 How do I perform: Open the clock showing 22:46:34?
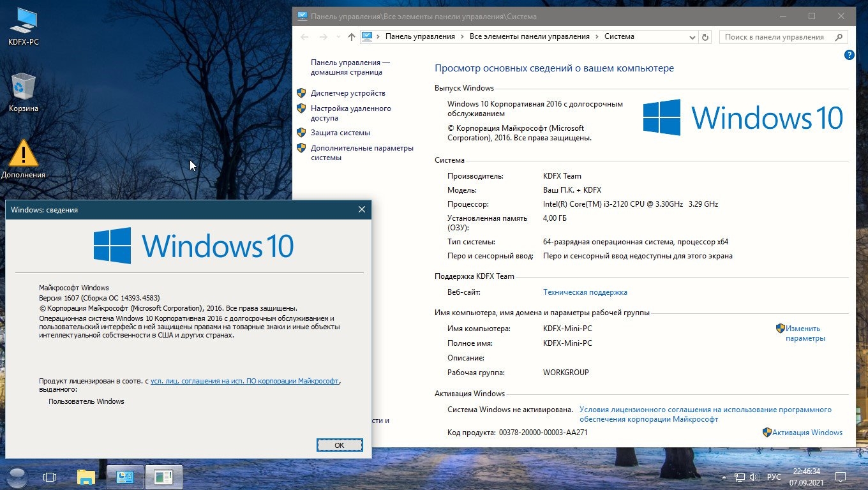tap(805, 477)
